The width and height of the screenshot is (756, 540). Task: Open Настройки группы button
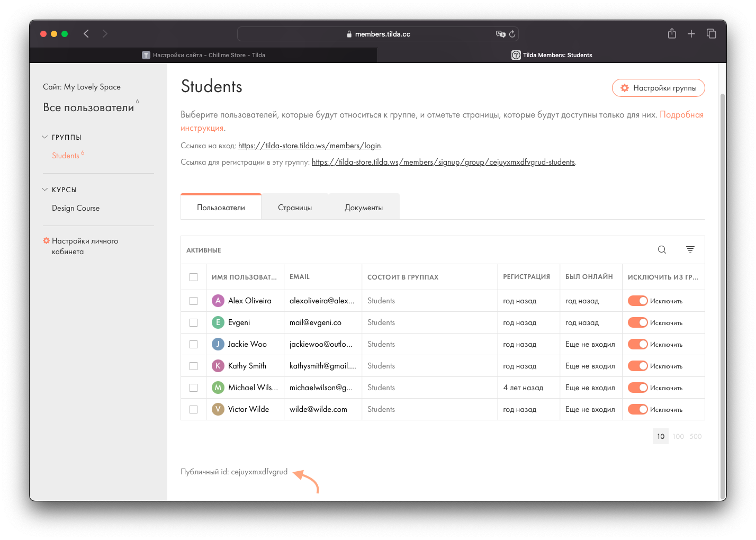coord(659,88)
